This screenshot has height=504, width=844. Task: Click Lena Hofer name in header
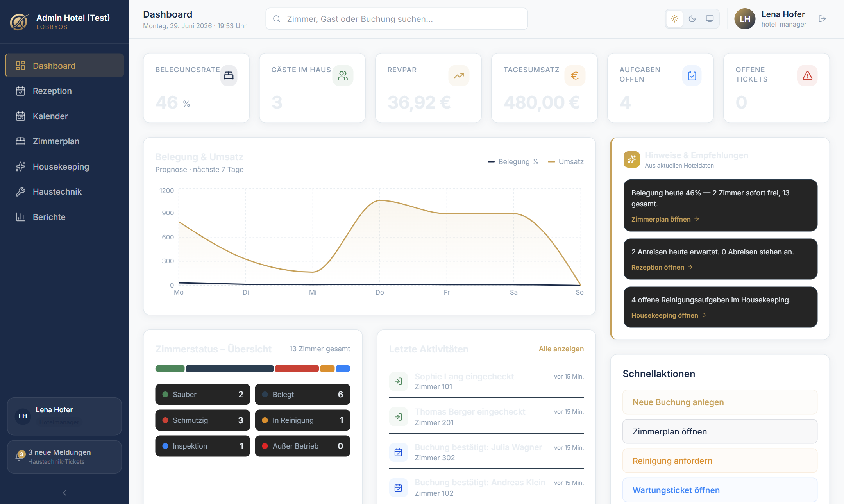783,14
